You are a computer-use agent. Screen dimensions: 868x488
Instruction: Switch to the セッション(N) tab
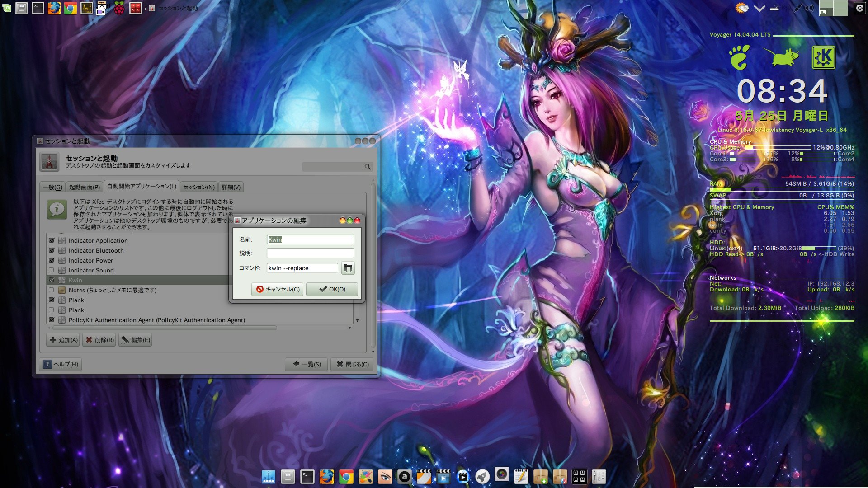pyautogui.click(x=198, y=187)
